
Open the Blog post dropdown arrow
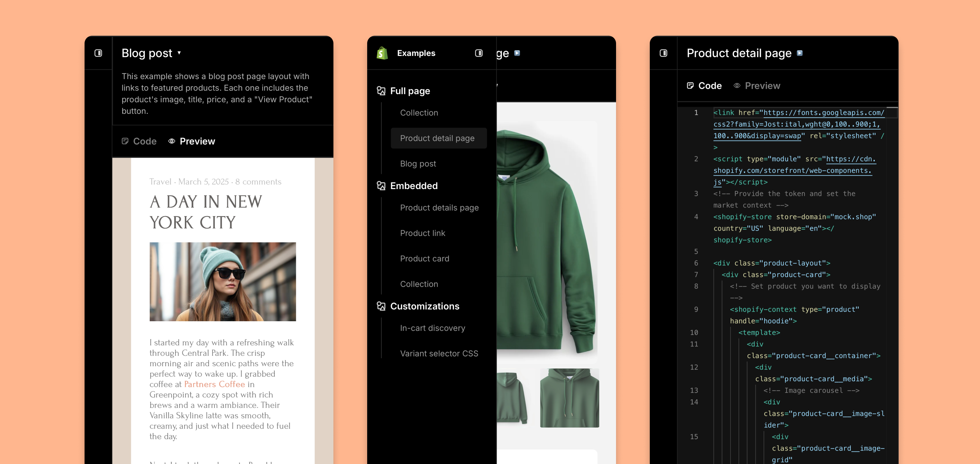click(179, 53)
